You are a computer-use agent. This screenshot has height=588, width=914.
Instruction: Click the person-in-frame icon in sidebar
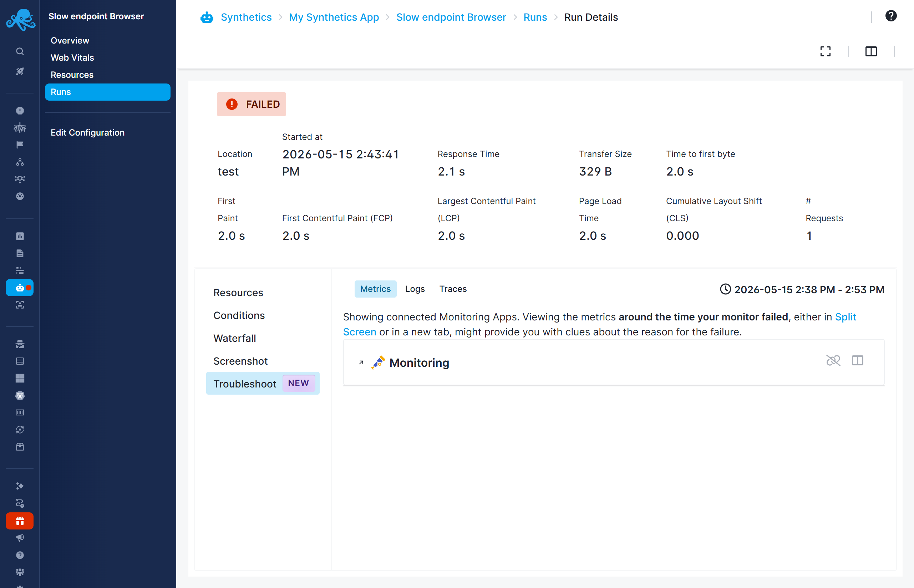pos(20,305)
